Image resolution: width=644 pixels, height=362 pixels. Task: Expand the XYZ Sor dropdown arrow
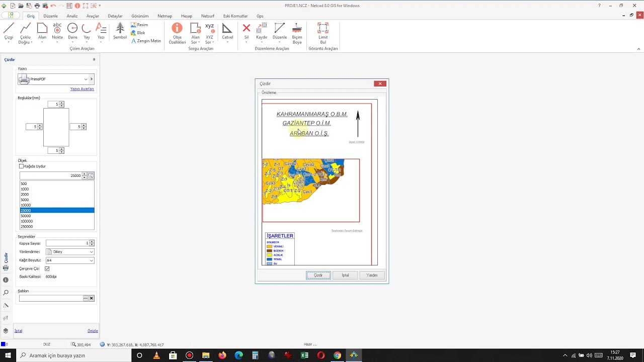pyautogui.click(x=213, y=43)
